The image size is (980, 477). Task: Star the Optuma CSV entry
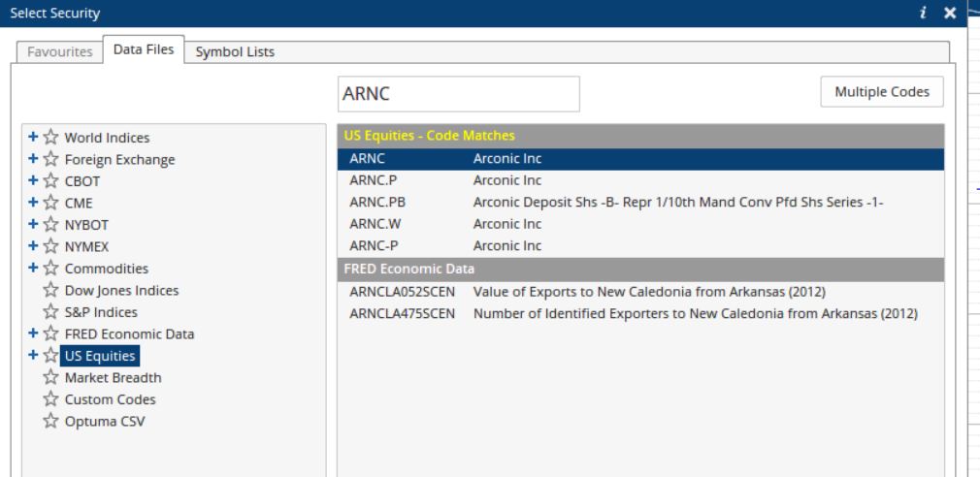click(50, 421)
